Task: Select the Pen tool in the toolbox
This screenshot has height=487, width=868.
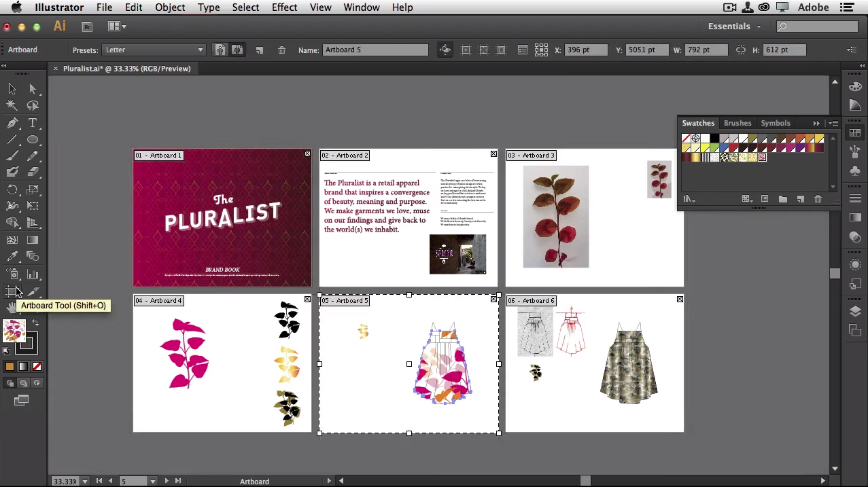Action: [12, 123]
